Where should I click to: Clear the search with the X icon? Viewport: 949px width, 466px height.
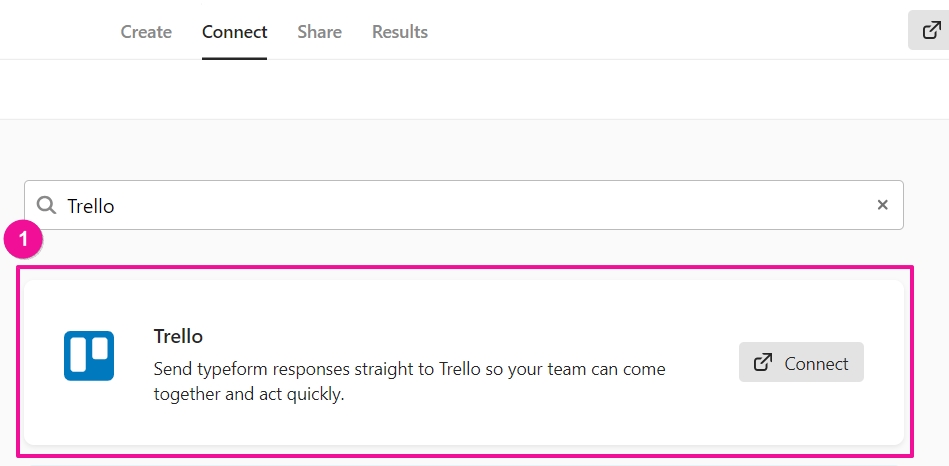coord(882,205)
